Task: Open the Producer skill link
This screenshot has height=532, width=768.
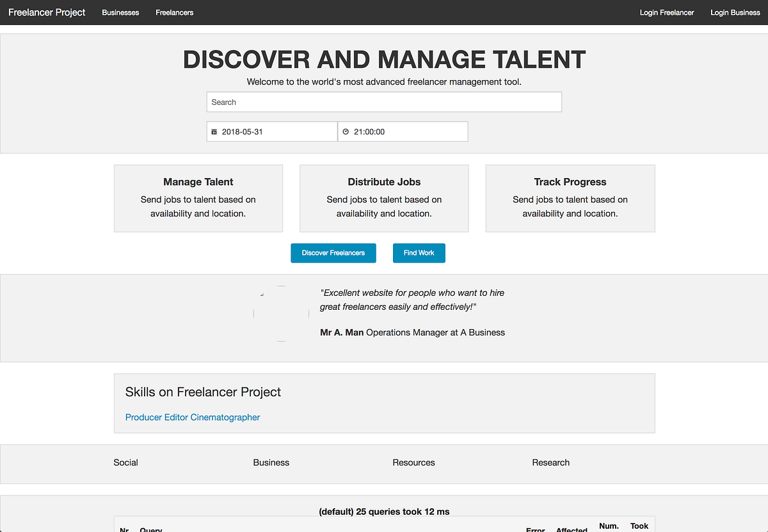Action: [x=144, y=417]
